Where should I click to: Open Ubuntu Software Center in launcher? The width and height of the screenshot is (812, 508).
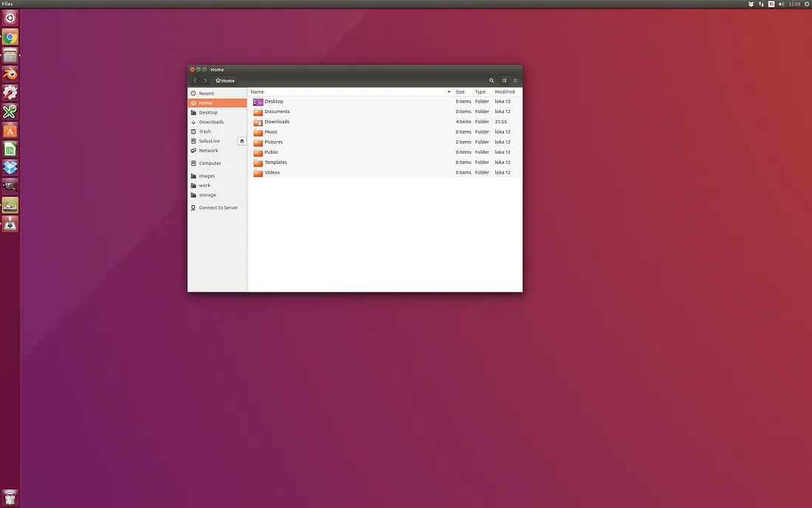click(x=10, y=131)
